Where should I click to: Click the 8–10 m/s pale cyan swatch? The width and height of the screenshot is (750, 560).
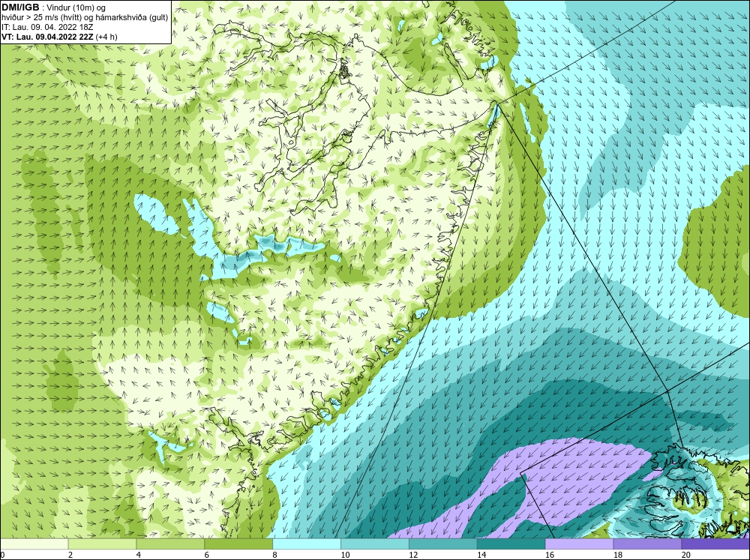click(307, 544)
